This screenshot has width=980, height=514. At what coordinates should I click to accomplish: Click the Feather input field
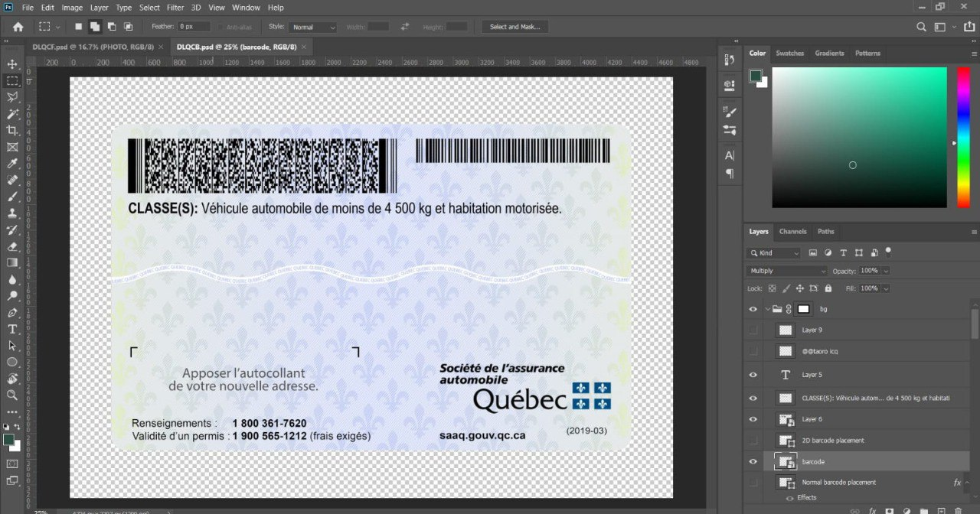point(194,27)
